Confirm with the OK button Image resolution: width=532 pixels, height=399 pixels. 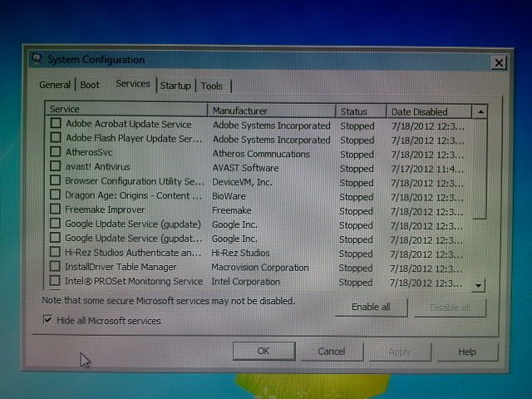pos(264,351)
